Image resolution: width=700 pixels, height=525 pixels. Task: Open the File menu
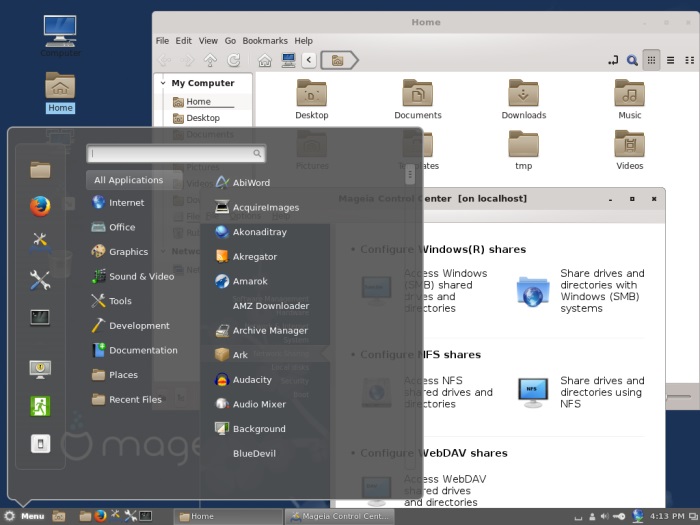(x=162, y=41)
